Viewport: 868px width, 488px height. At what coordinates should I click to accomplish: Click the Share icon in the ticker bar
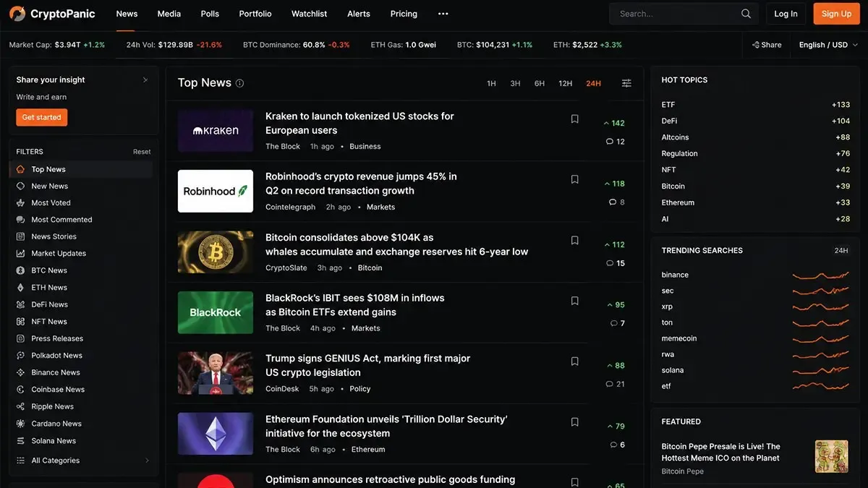click(756, 45)
